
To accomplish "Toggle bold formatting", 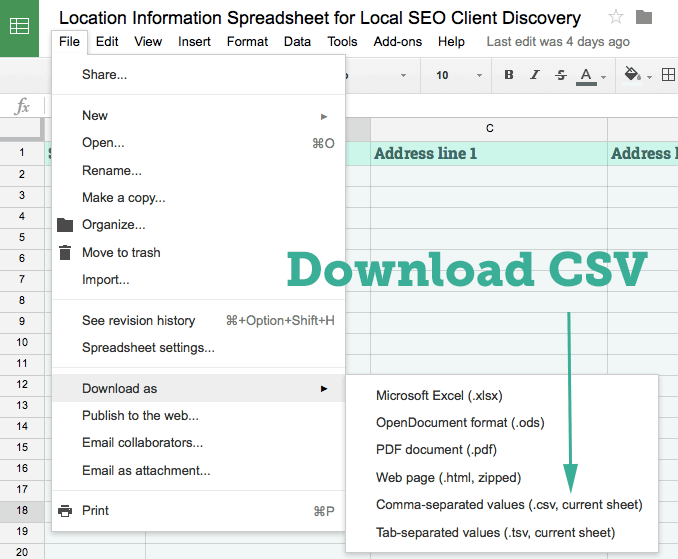I will pyautogui.click(x=509, y=75).
